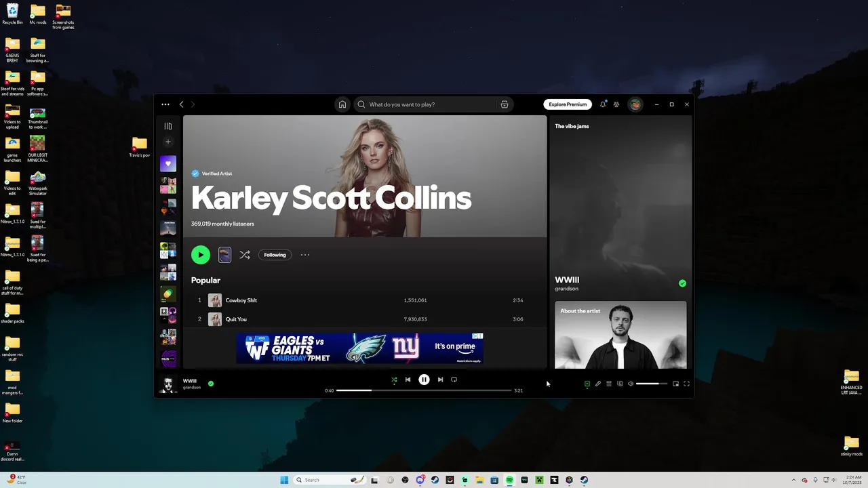Go forward using the right arrow
The height and width of the screenshot is (488, 868).
pyautogui.click(x=193, y=104)
